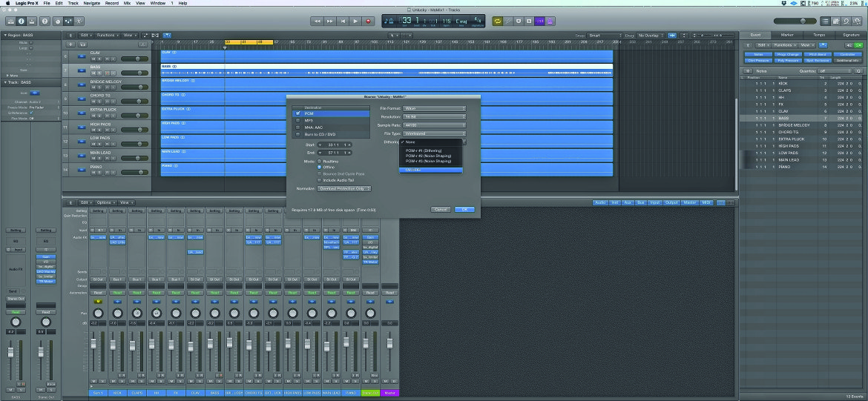Check the PCM destination checkbox
This screenshot has width=868, height=401.
pyautogui.click(x=297, y=113)
